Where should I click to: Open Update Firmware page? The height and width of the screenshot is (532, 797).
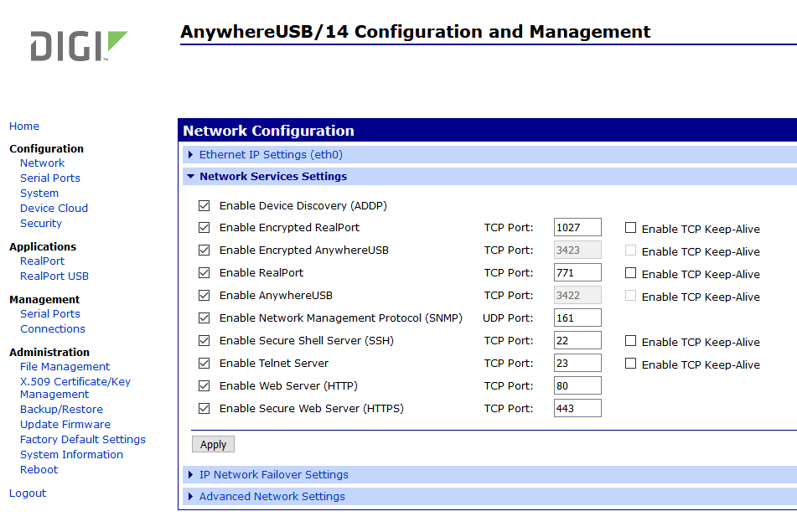pyautogui.click(x=65, y=424)
